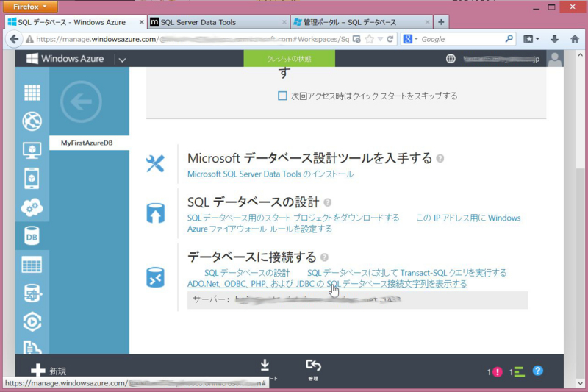The width and height of the screenshot is (588, 392).
Task: Open the URL history dropdown arrow
Action: coord(380,39)
